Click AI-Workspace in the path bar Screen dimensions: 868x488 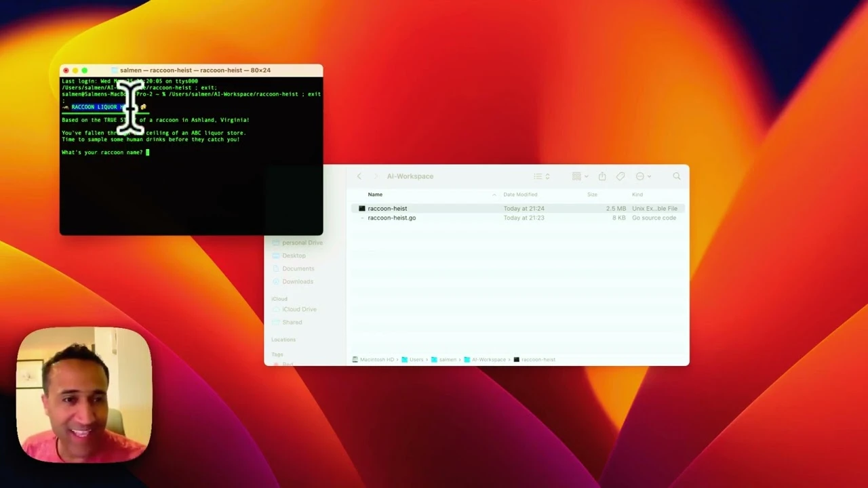(x=489, y=359)
